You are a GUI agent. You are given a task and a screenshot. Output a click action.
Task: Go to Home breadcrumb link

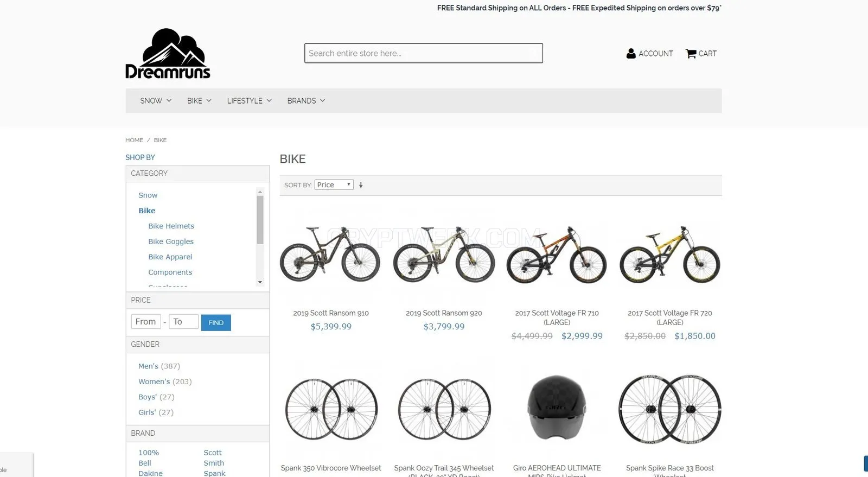(134, 140)
